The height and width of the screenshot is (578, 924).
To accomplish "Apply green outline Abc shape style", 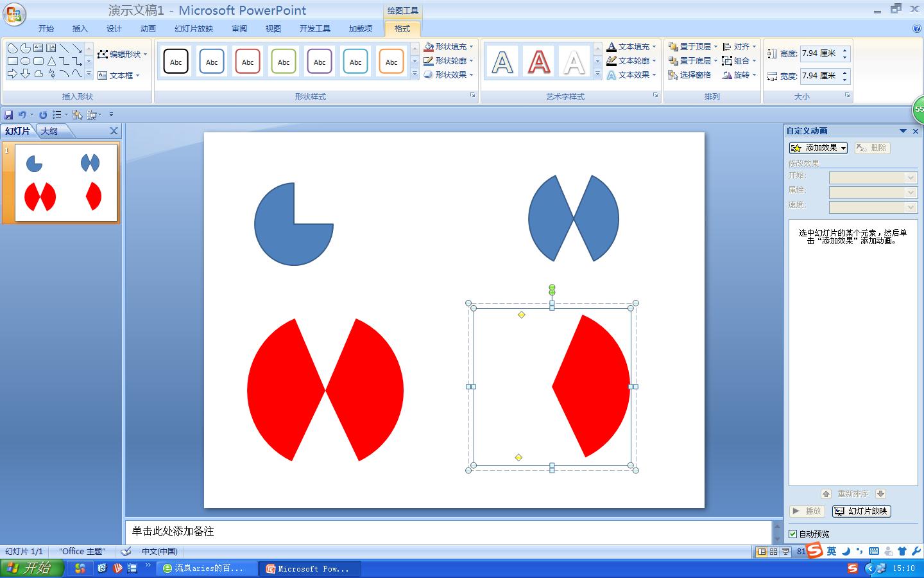I will (x=284, y=62).
